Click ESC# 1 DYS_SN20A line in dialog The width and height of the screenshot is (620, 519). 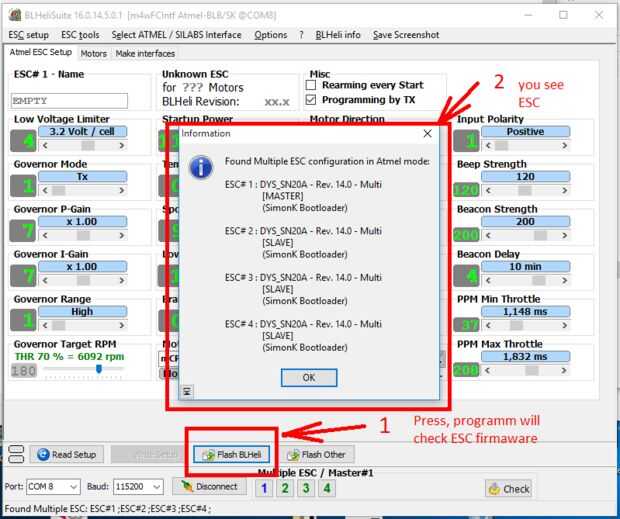[303, 185]
